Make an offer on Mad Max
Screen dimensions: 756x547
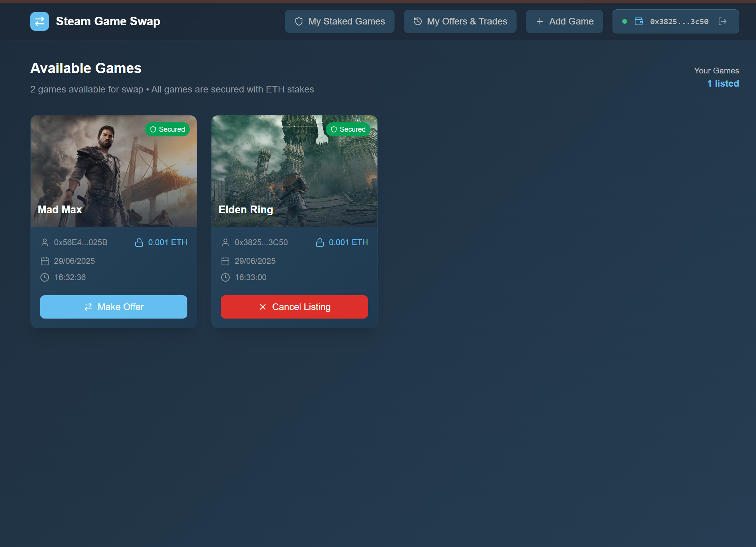point(113,307)
